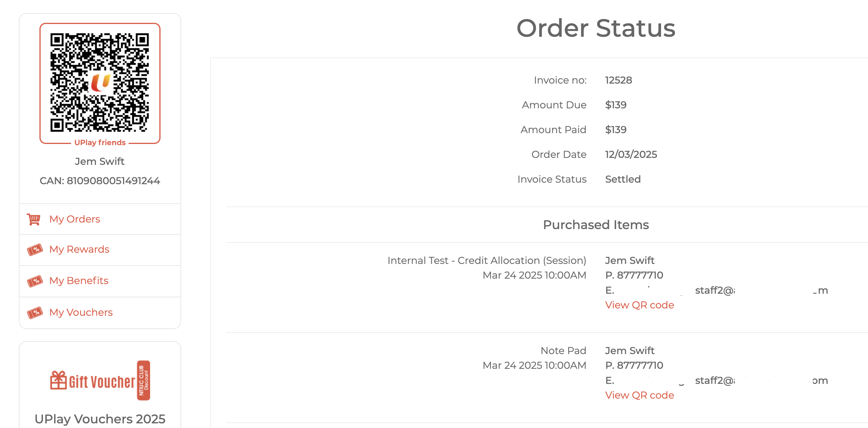Click the coupon icon next to My Rewards

pyautogui.click(x=35, y=250)
